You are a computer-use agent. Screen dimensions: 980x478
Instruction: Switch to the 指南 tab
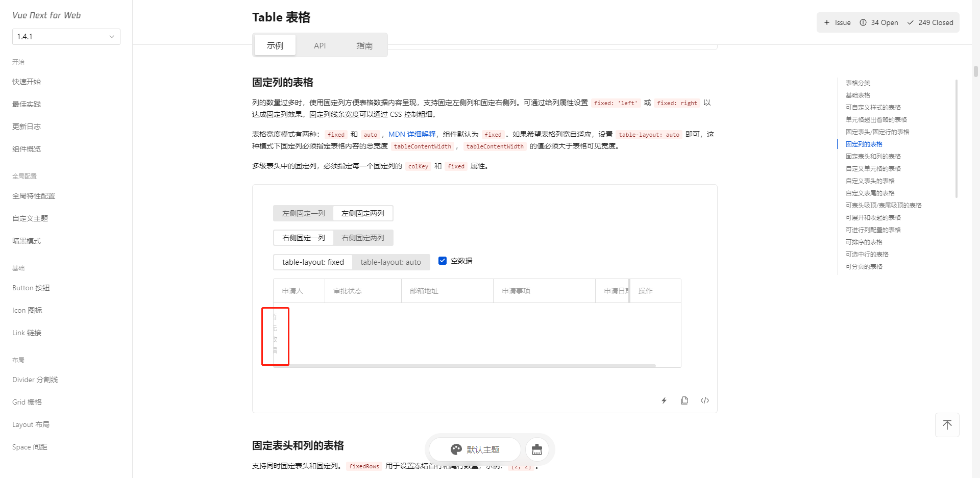pos(364,45)
